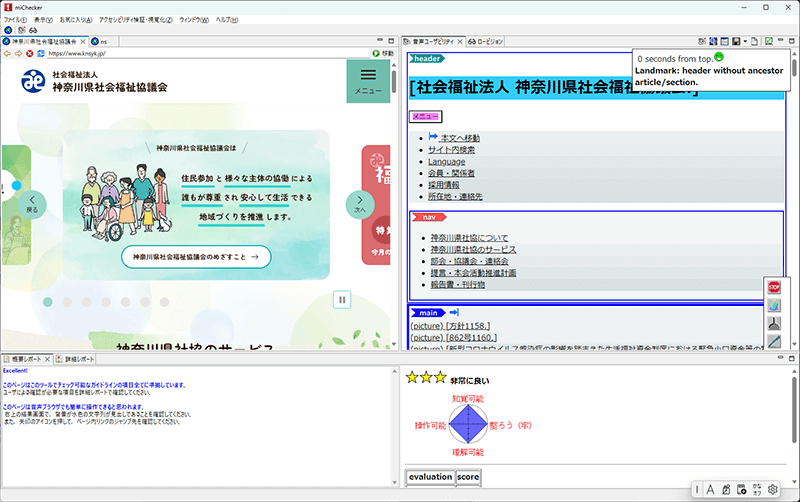
Task: Click the 部会・協議会・連絡会 link
Action: click(469, 261)
